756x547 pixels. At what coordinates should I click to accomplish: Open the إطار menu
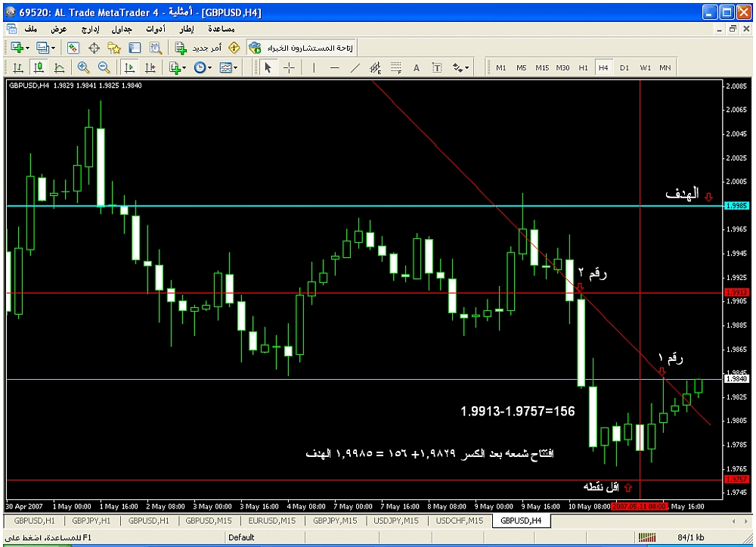click(x=187, y=29)
